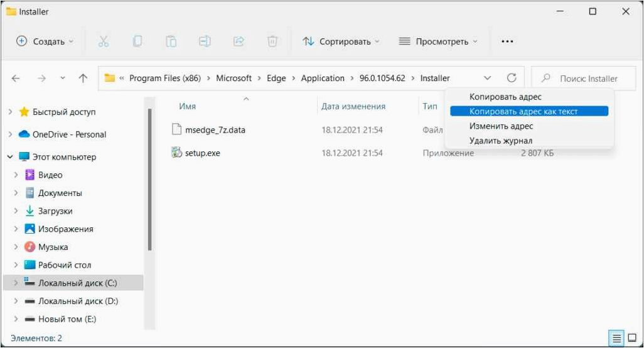Click the msedge_7z.data file icon
This screenshot has height=348, width=644.
pos(176,129)
